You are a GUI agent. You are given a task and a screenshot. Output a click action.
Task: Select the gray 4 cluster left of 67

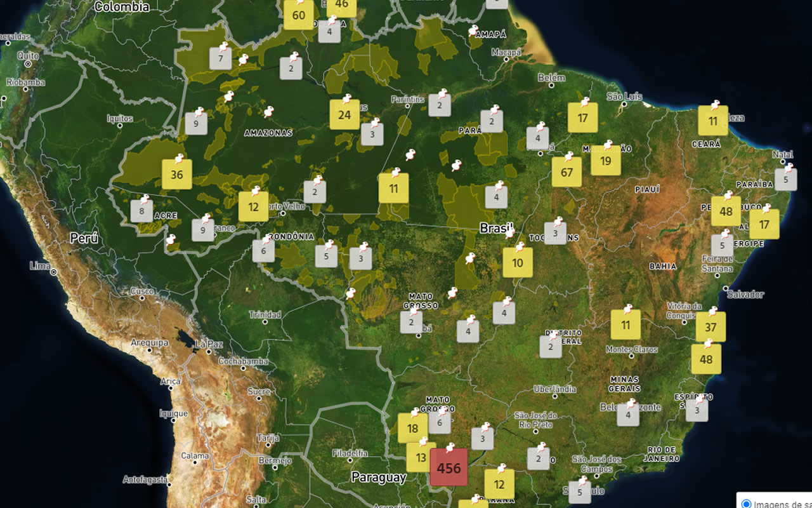coord(538,138)
